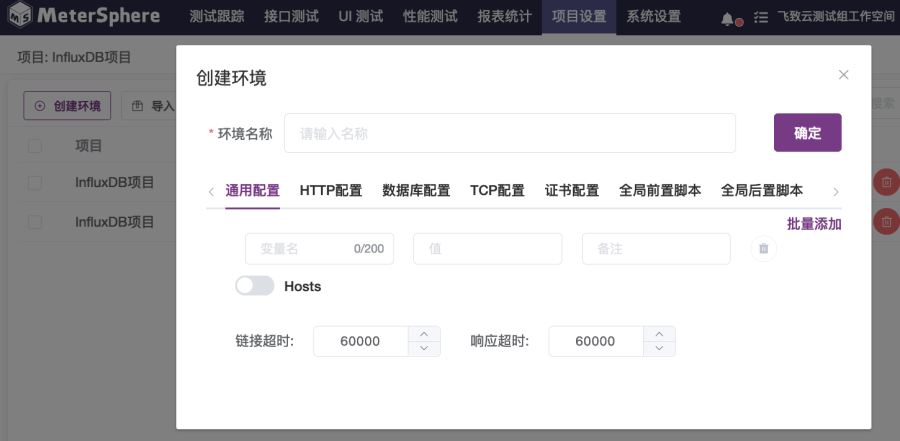The height and width of the screenshot is (441, 900).
Task: Decrease 链接超时 with the down arrow
Action: tap(424, 349)
